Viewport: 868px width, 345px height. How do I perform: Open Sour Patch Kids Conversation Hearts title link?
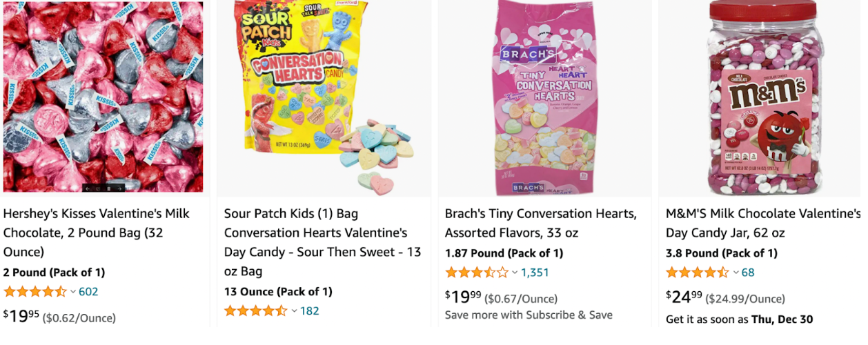pyautogui.click(x=322, y=242)
